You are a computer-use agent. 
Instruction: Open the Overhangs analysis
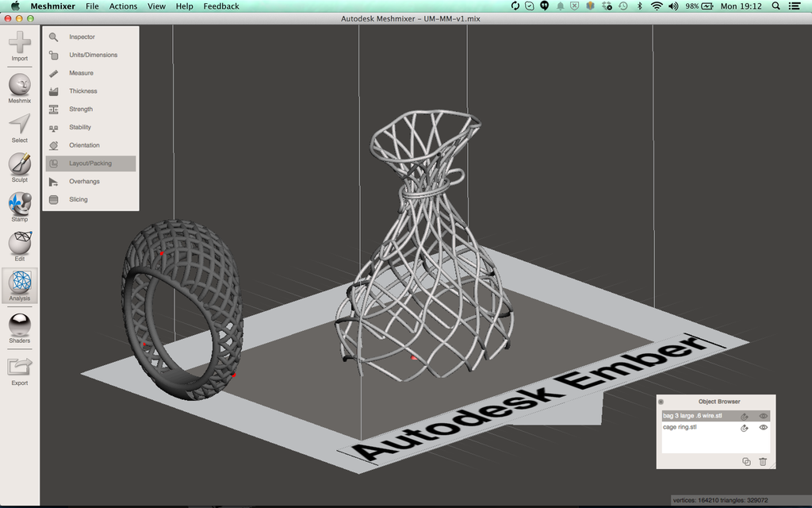pos(90,182)
